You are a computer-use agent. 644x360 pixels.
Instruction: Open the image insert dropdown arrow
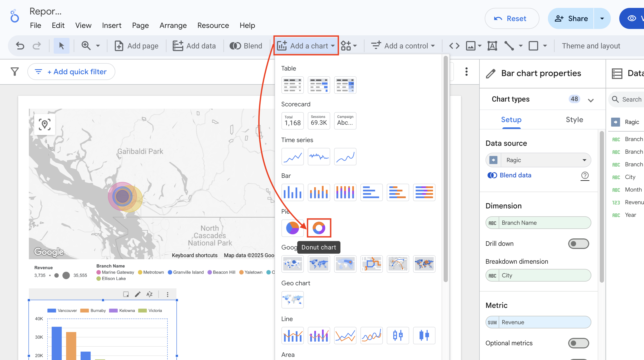479,46
